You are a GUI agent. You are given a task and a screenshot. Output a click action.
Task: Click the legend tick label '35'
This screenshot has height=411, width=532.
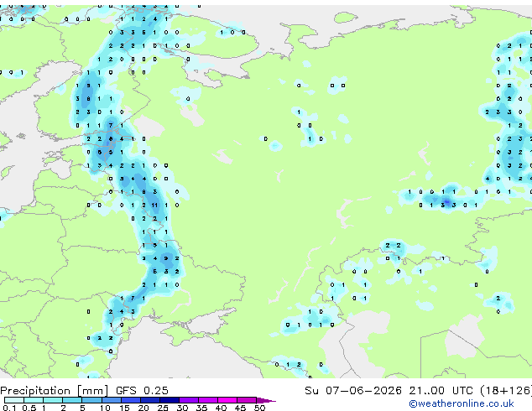pos(201,408)
